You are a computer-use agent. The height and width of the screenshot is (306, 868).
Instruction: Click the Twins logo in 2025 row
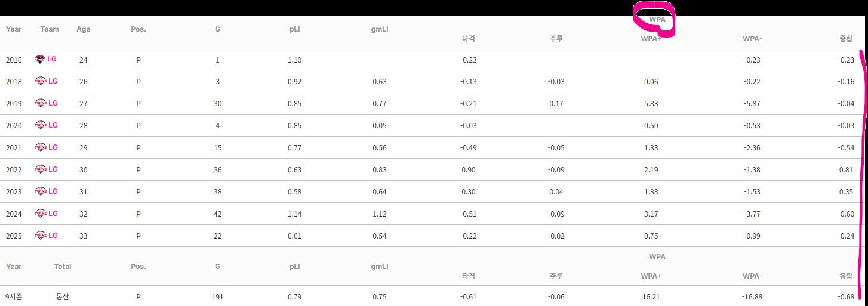tap(40, 236)
